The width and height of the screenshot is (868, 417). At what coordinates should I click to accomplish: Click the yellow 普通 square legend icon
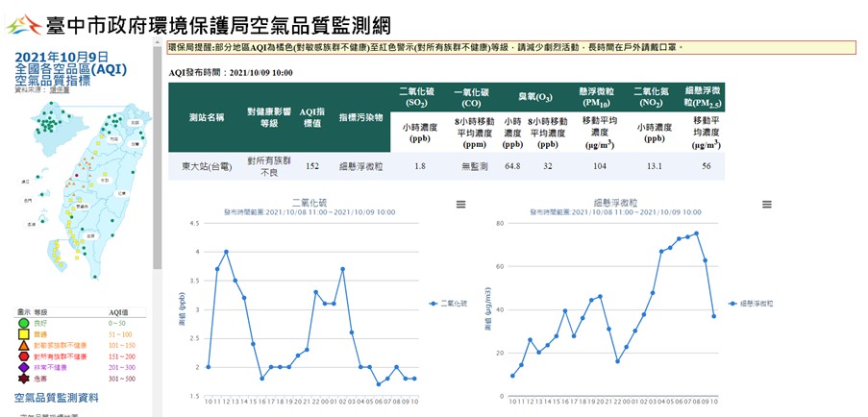point(22,334)
